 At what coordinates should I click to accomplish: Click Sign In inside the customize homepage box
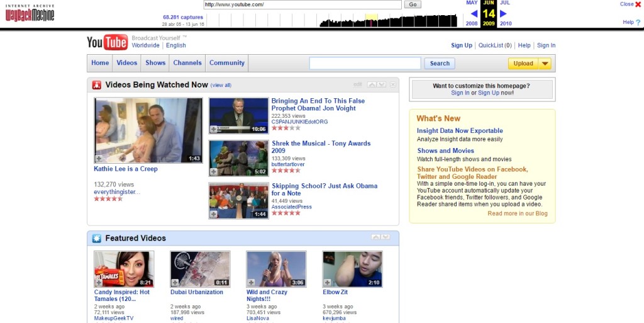(x=460, y=93)
